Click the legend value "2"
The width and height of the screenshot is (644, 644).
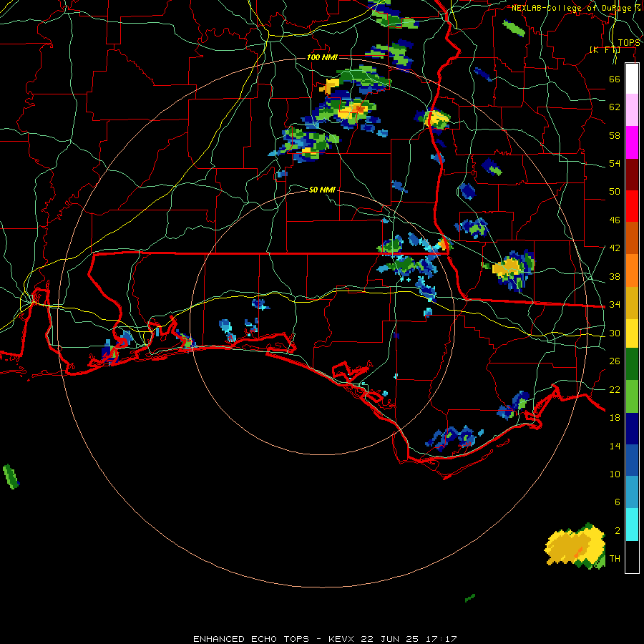pos(617,531)
